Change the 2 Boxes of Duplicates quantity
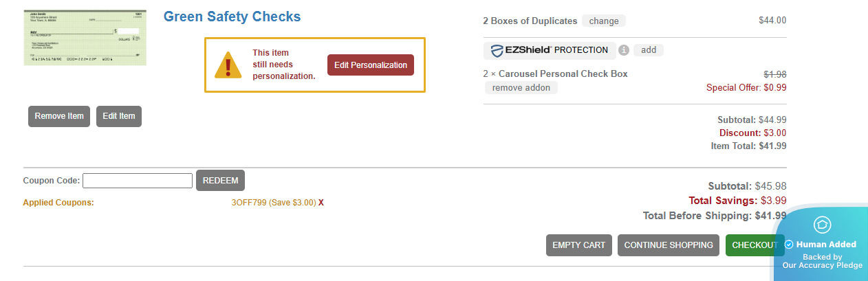The image size is (868, 281). coord(604,21)
